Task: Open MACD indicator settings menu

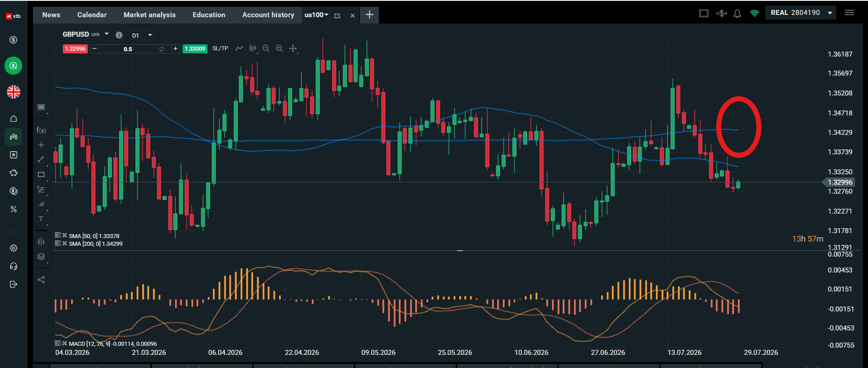Action: pyautogui.click(x=58, y=344)
